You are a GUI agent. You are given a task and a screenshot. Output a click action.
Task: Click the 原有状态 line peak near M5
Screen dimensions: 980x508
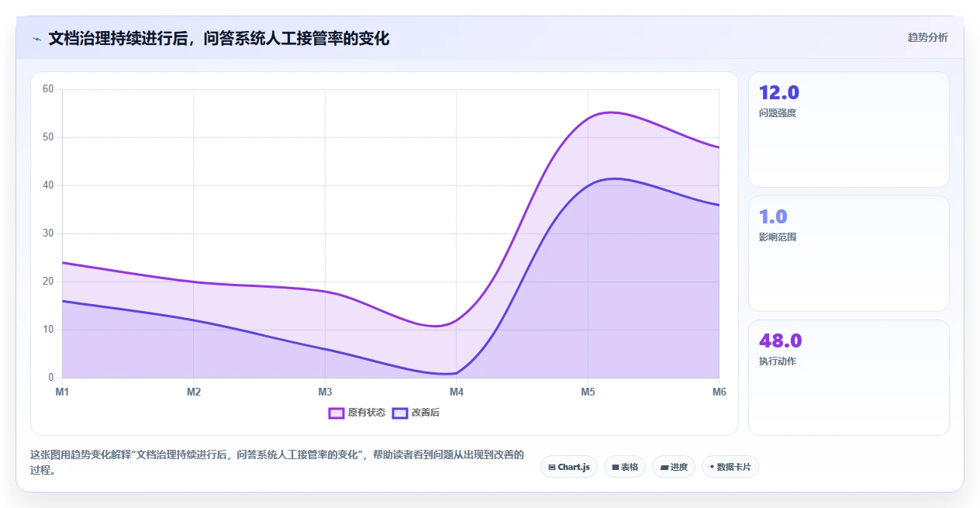(611, 112)
